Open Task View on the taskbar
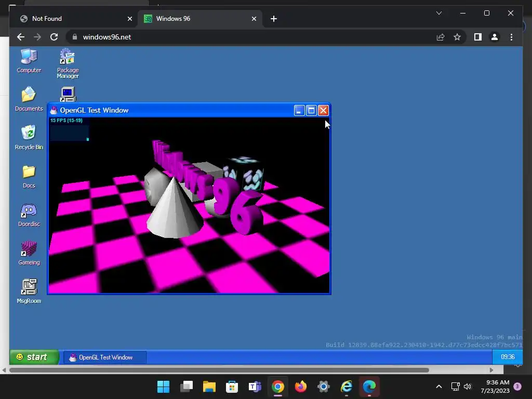This screenshot has height=399, width=532. [x=187, y=387]
